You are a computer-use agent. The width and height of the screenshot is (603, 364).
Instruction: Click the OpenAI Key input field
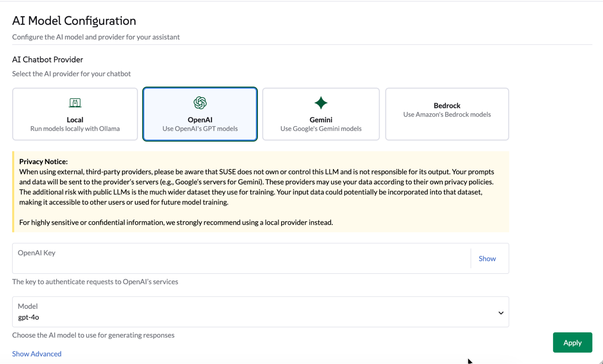(211, 258)
